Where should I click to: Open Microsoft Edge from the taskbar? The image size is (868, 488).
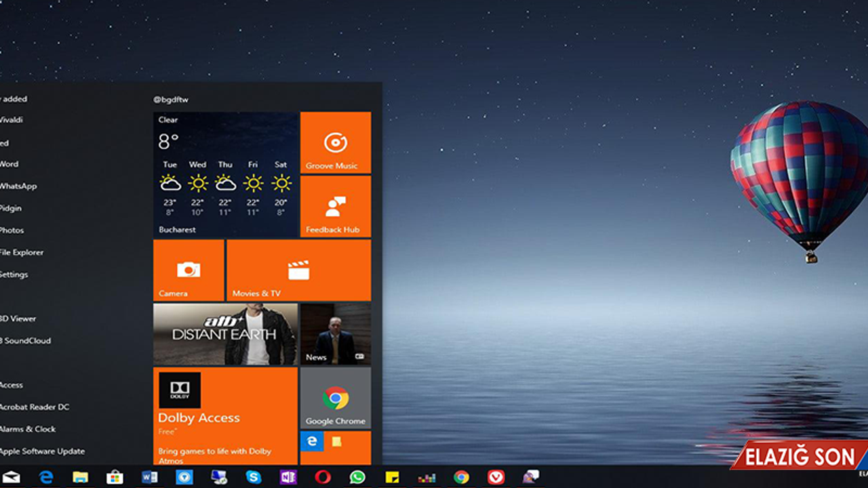[47, 476]
